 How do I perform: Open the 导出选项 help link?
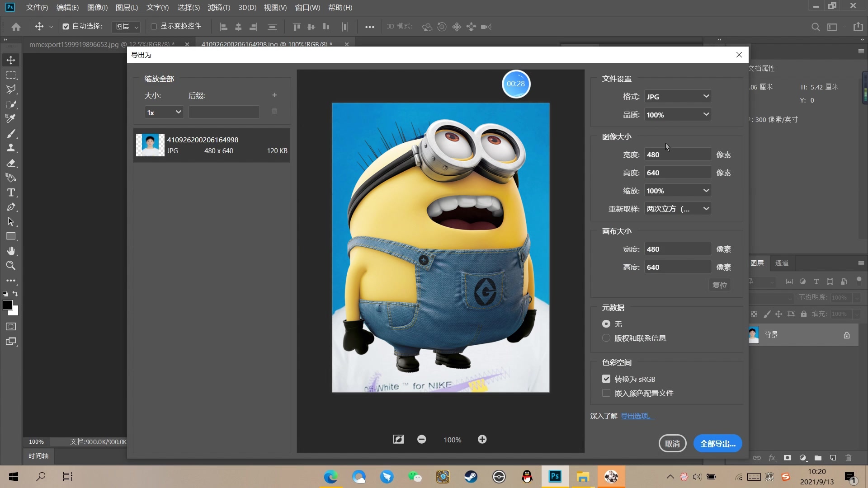637,416
